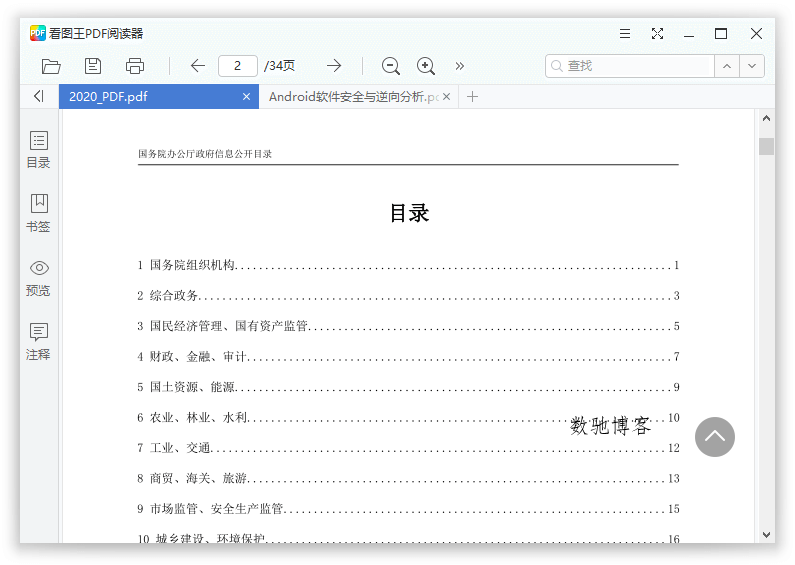Click the vertical scrollbar up arrow

click(766, 118)
